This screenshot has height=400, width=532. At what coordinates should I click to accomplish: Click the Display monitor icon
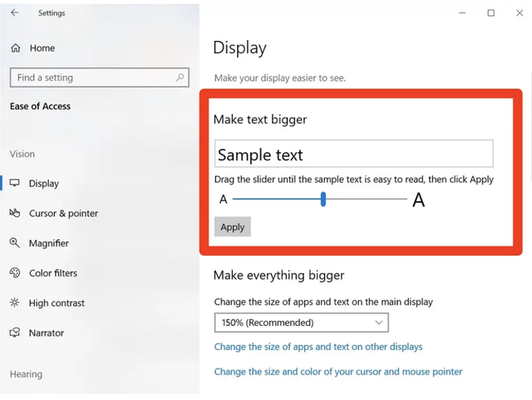pyautogui.click(x=15, y=183)
